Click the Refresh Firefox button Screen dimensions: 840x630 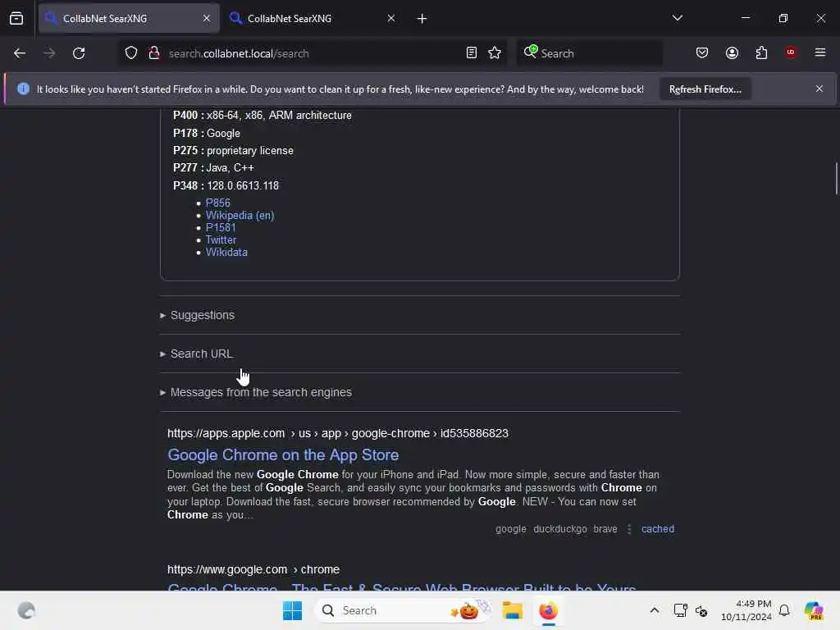click(x=705, y=89)
